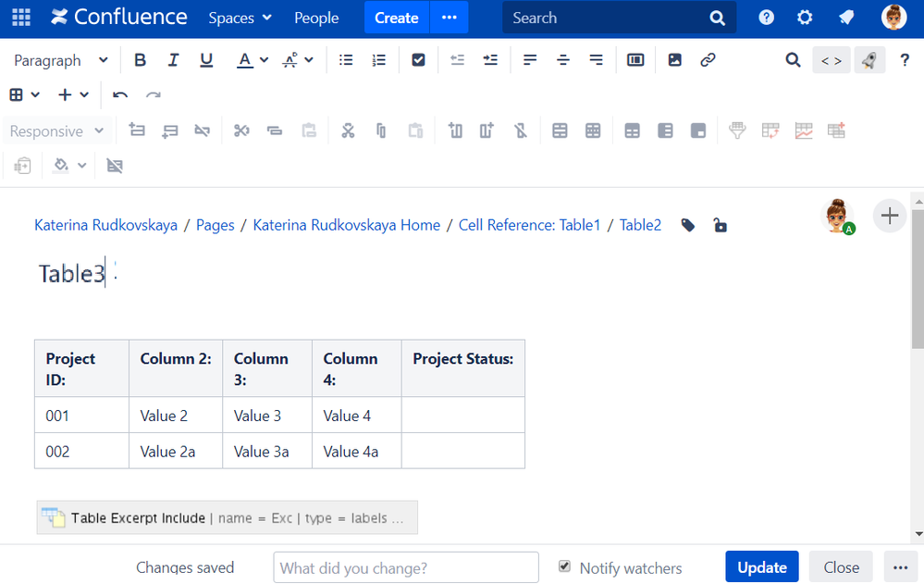Open the People menu

click(x=316, y=18)
